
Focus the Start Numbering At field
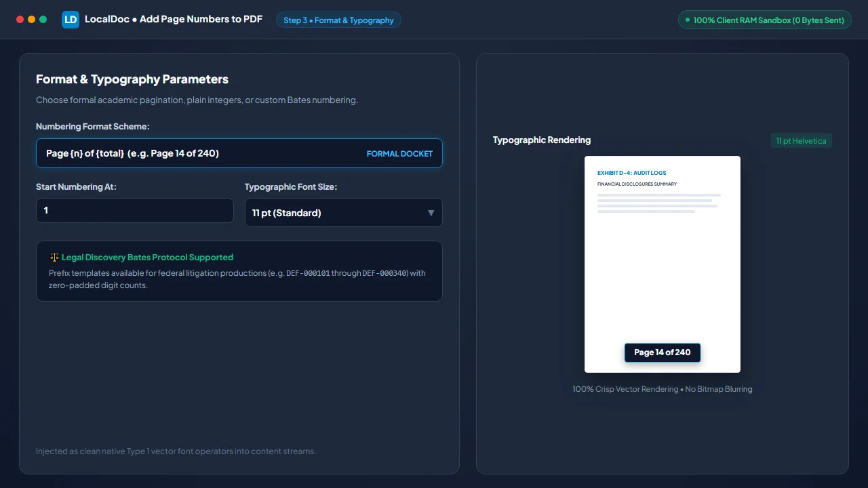[x=135, y=210]
